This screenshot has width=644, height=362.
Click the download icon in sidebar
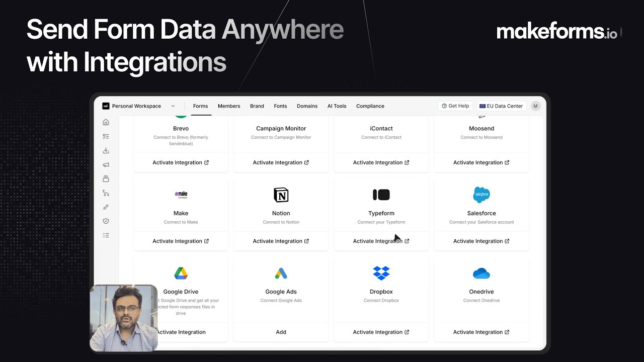(x=106, y=150)
